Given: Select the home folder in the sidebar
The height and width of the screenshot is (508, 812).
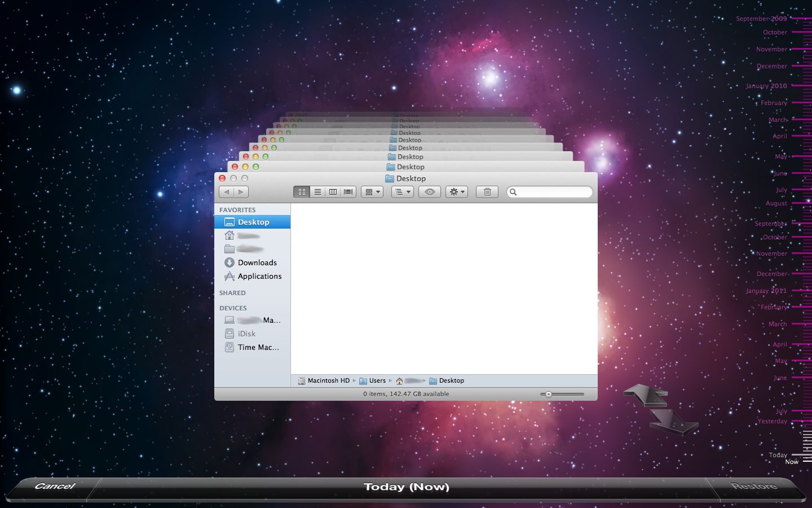Looking at the screenshot, I should tap(253, 235).
